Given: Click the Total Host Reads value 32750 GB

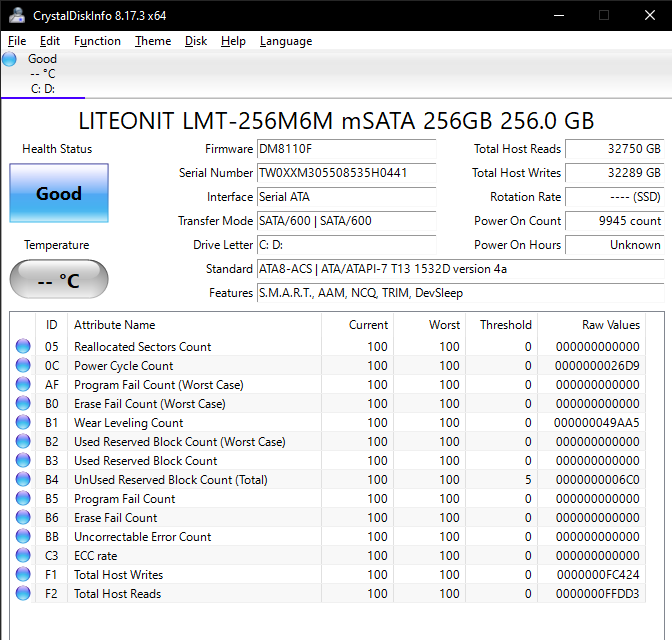Looking at the screenshot, I should (x=615, y=149).
